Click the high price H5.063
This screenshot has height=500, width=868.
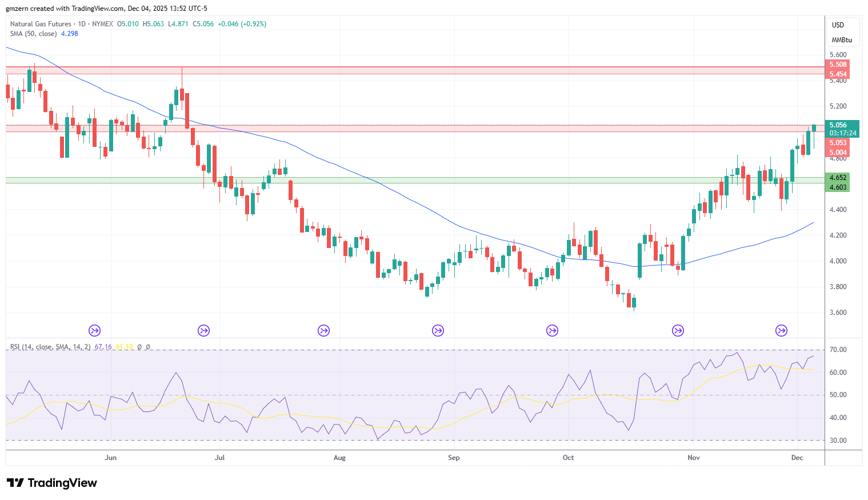153,24
